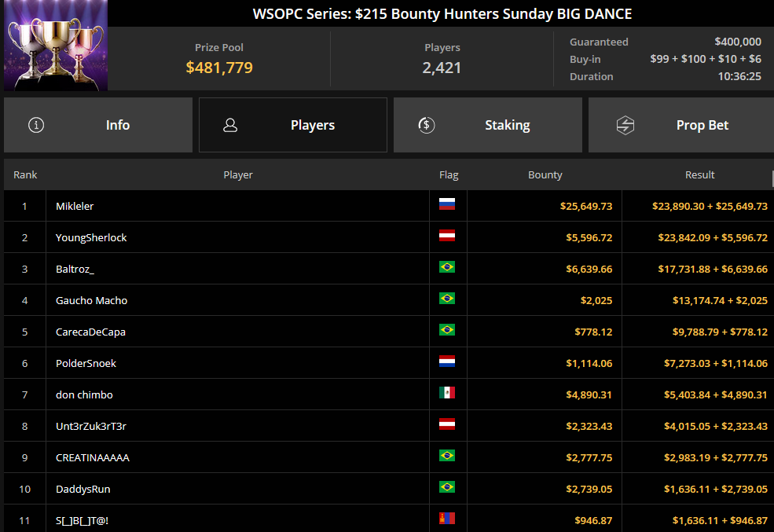Switch to the Staking tab
This screenshot has height=532, width=774.
pos(488,125)
